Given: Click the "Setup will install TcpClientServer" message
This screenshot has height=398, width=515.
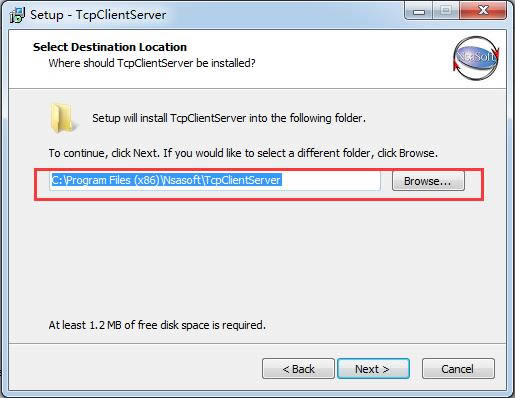Looking at the screenshot, I should pyautogui.click(x=229, y=118).
